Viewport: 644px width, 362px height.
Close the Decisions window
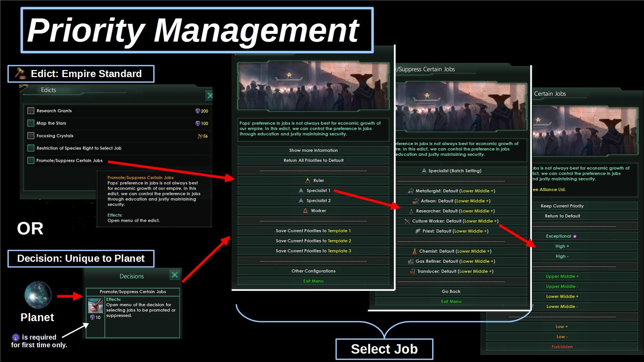[x=175, y=275]
